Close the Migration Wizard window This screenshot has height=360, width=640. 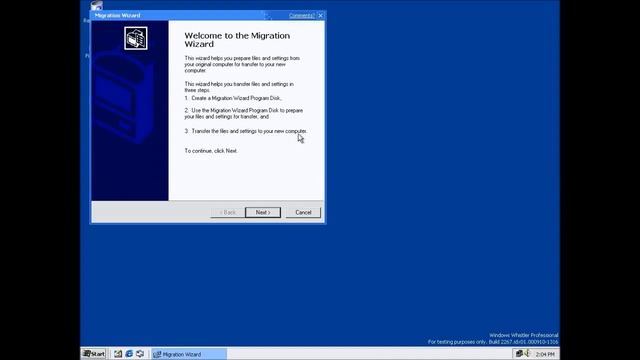pos(320,16)
